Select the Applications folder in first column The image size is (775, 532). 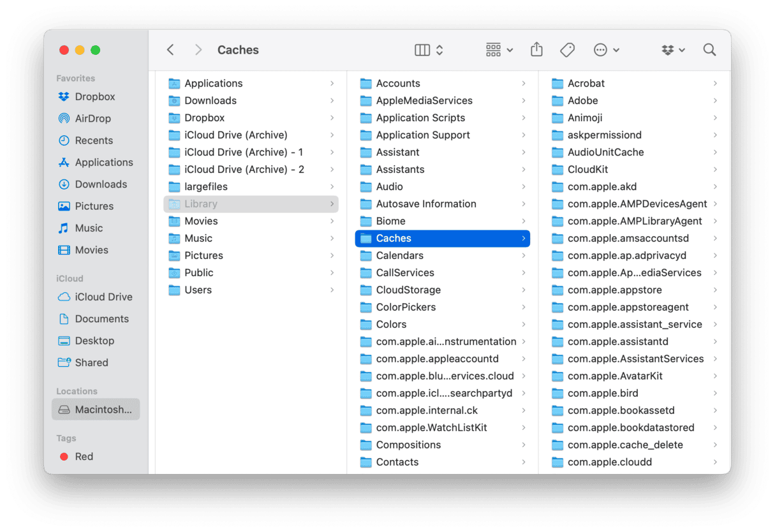coord(251,84)
